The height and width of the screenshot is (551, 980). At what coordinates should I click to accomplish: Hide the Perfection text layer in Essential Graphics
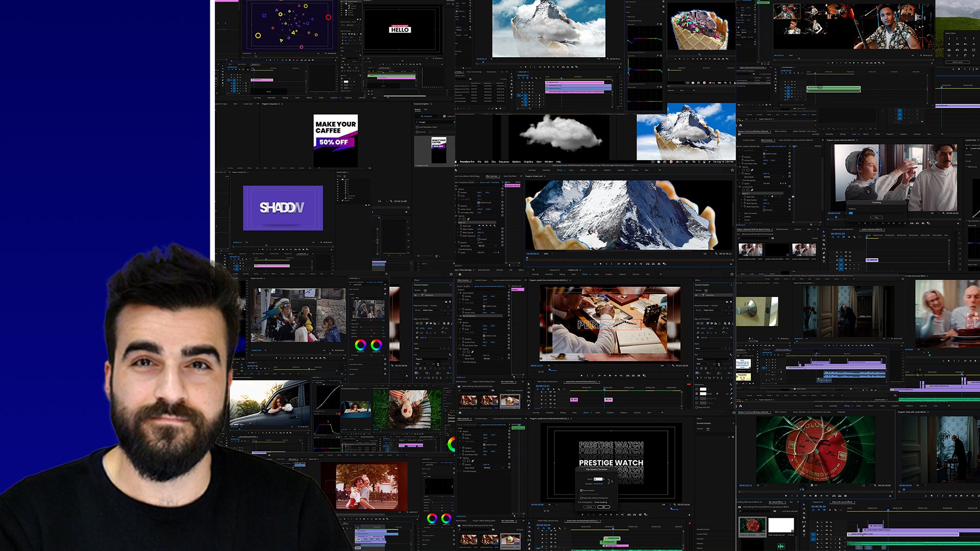click(x=696, y=295)
